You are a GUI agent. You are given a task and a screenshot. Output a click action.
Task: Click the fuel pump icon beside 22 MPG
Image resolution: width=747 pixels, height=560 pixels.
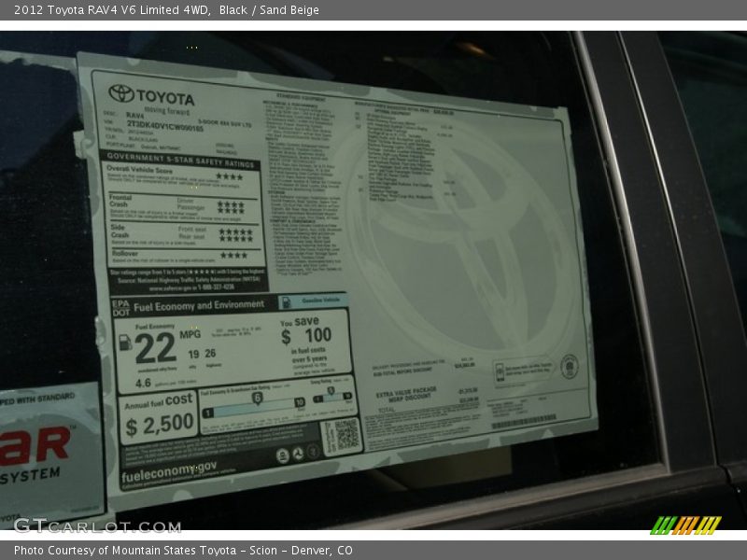click(125, 342)
